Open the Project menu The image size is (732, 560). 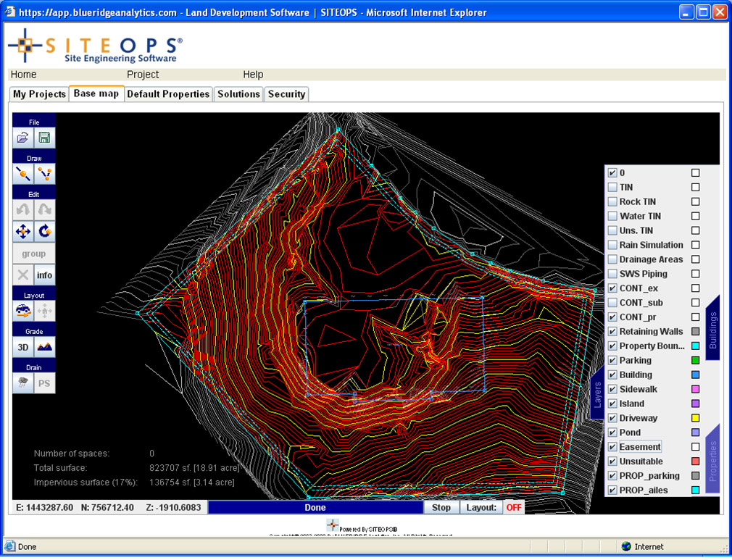click(x=143, y=75)
